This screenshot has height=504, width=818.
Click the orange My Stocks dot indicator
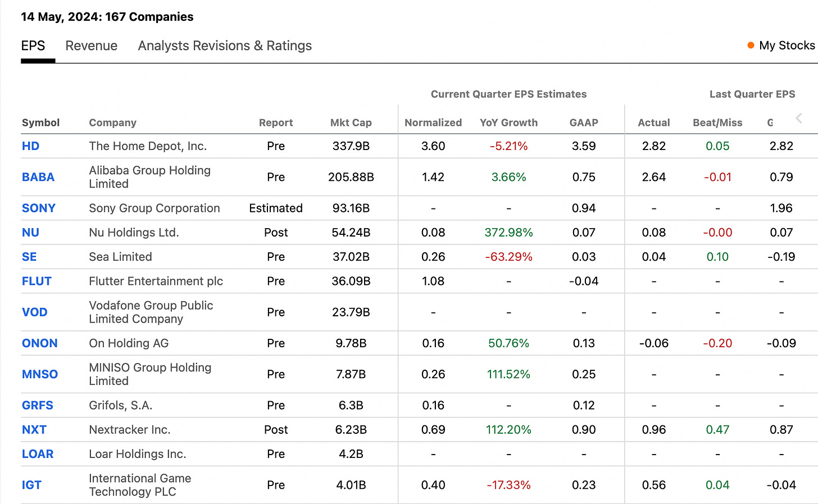(751, 46)
